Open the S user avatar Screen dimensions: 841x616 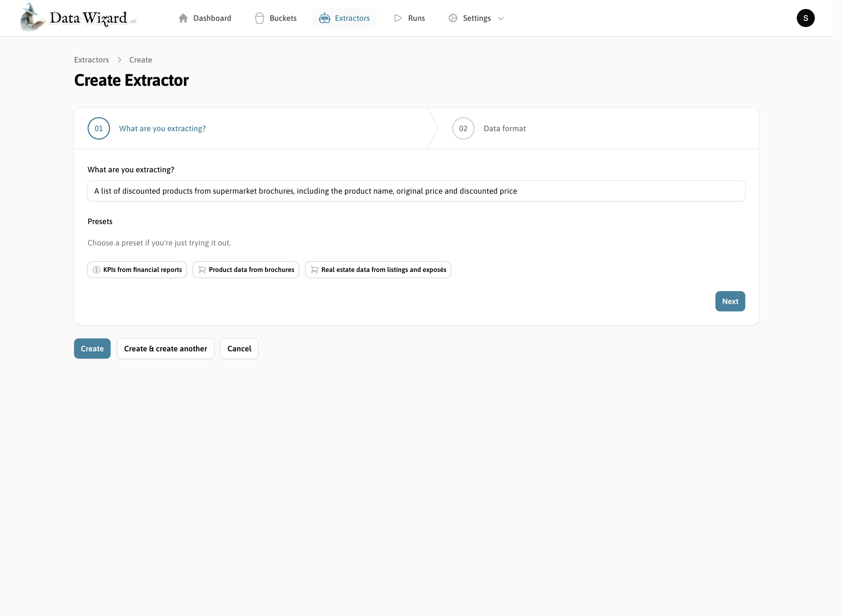click(x=806, y=18)
